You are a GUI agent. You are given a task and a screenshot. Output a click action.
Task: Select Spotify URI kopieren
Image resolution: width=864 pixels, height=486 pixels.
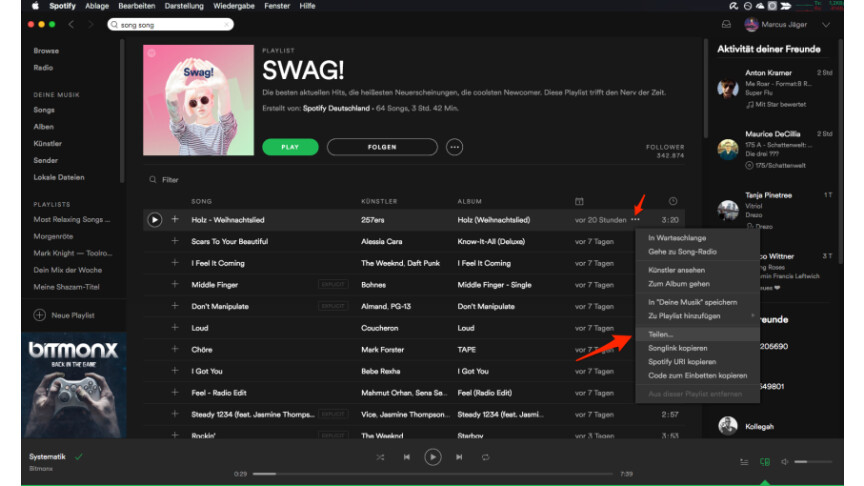coord(697,362)
